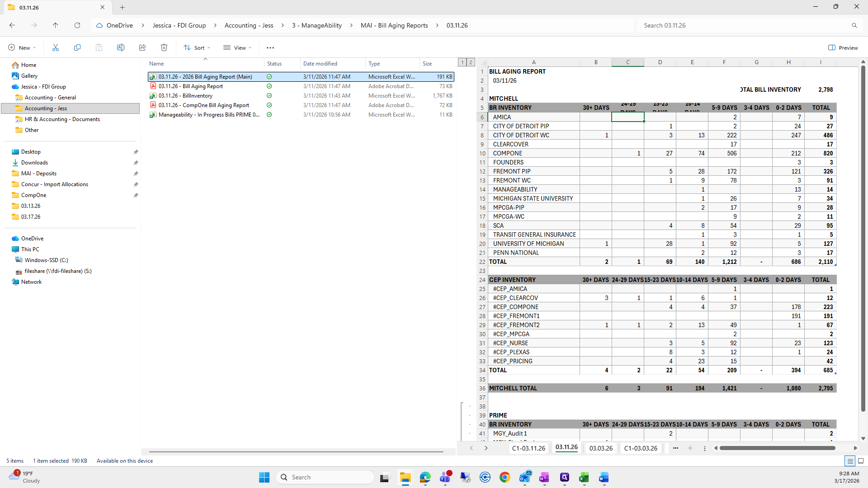Screen dimensions: 868x488
Task: Click the Share icon in toolbar
Action: coord(142,47)
